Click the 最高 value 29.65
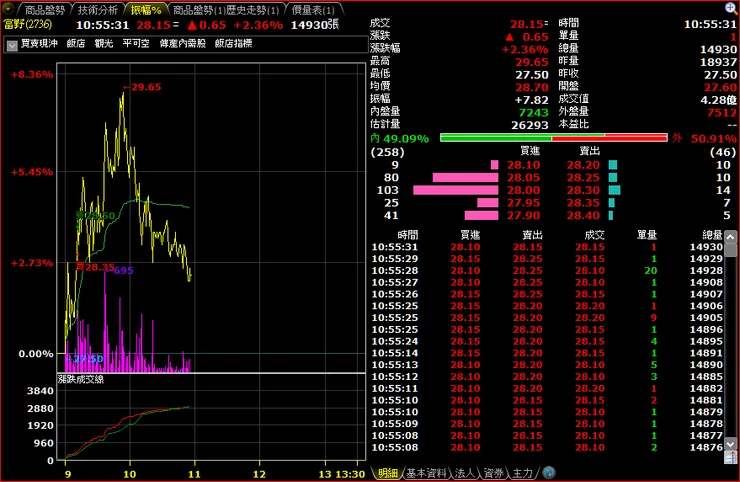The image size is (740, 482). pos(532,62)
